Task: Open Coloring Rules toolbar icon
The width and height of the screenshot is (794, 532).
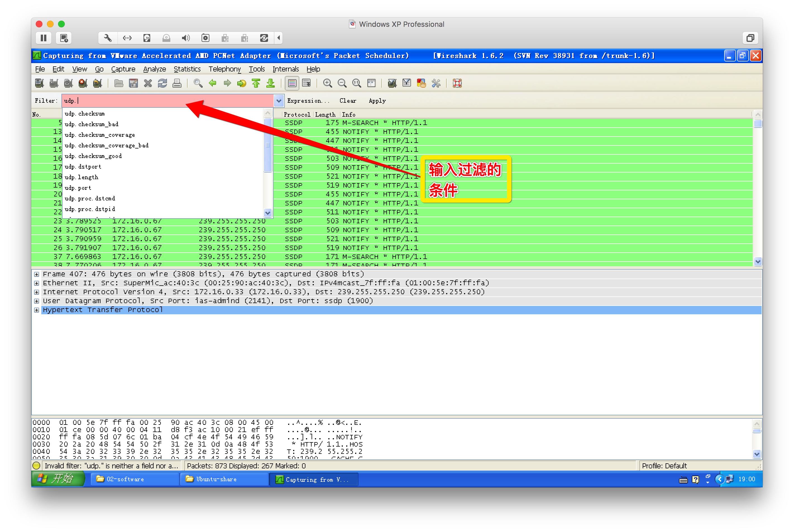Action: 422,83
